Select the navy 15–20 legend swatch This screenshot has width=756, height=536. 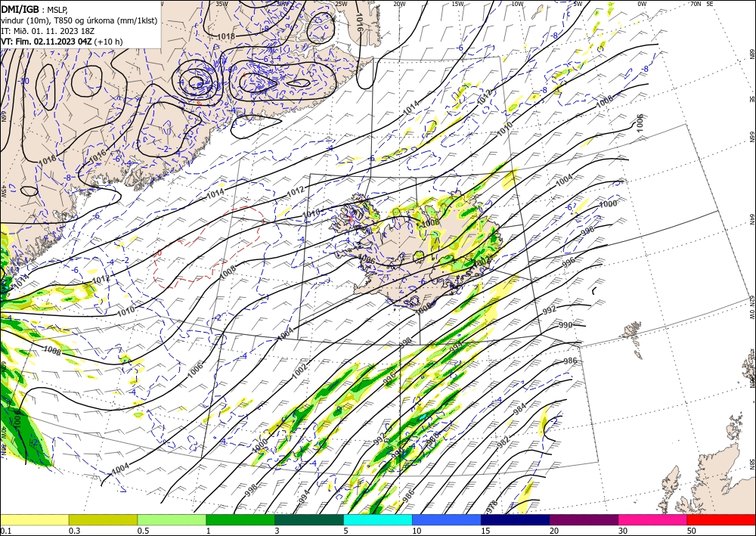click(x=516, y=519)
